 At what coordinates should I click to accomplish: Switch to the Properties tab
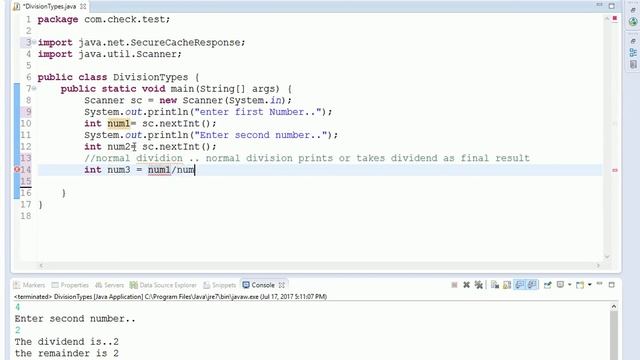coord(70,285)
